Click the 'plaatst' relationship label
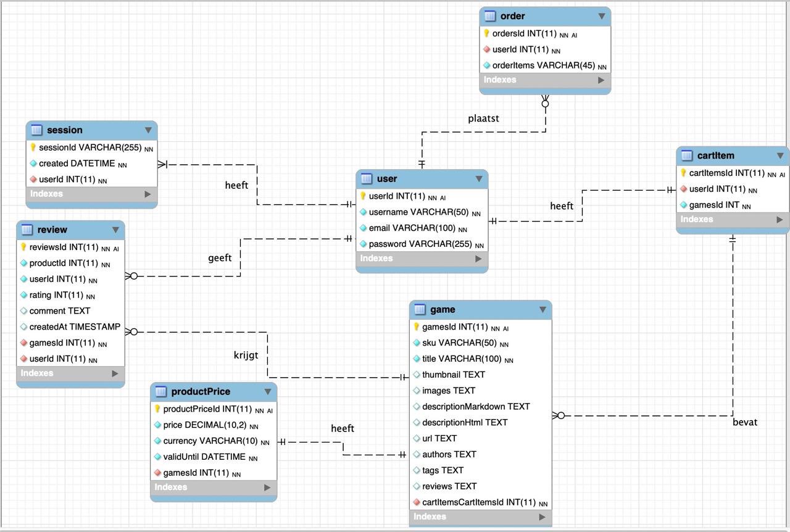The height and width of the screenshot is (532, 790). pyautogui.click(x=483, y=118)
